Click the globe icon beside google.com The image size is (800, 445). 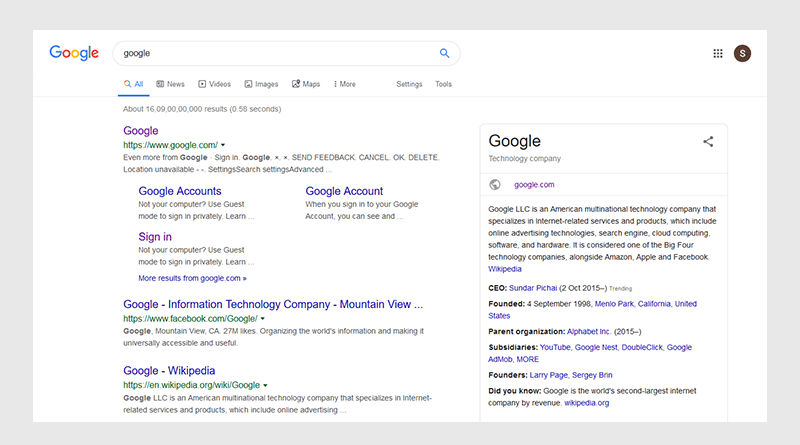pyautogui.click(x=495, y=184)
